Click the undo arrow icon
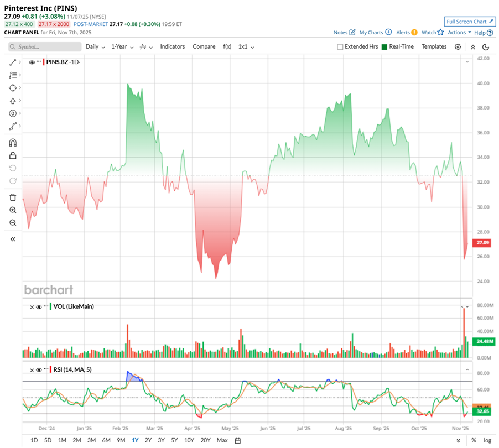Image resolution: width=499 pixels, height=448 pixels. pos(13,168)
